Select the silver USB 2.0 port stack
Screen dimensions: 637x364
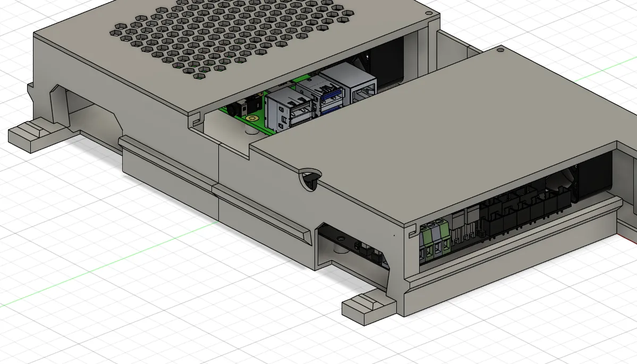pyautogui.click(x=289, y=109)
